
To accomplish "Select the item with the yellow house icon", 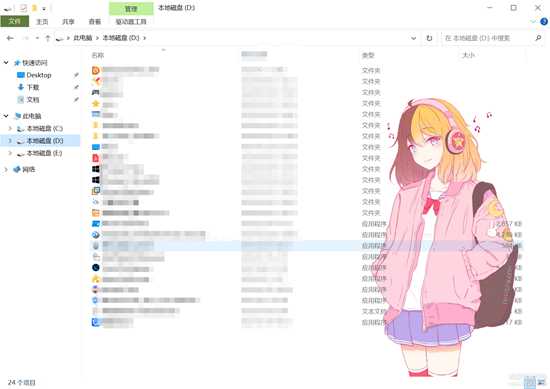I will pyautogui.click(x=96, y=279).
